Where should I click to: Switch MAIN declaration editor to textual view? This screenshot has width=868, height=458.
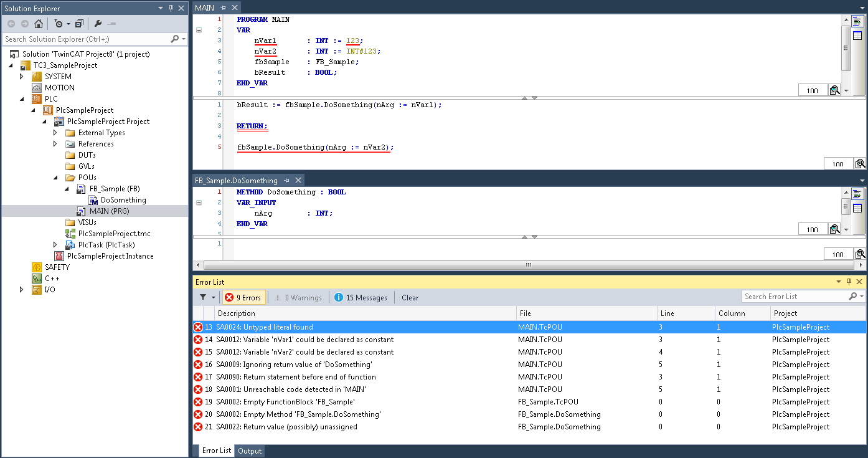coord(857,21)
